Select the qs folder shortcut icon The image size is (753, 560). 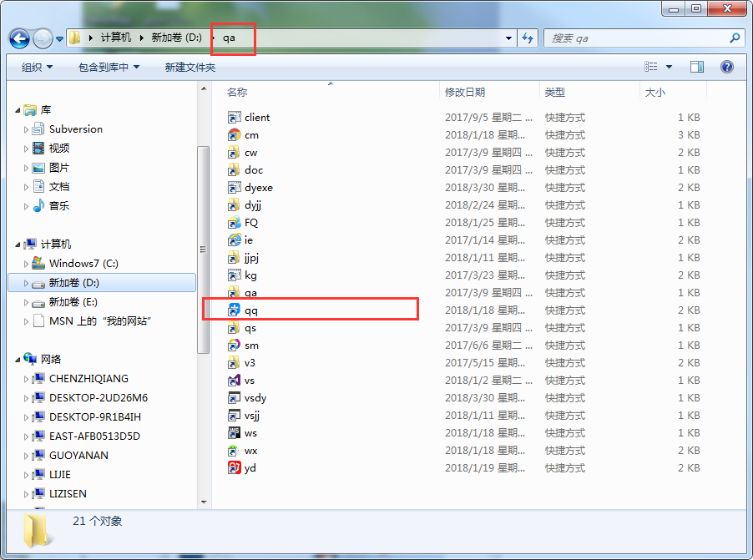(234, 328)
